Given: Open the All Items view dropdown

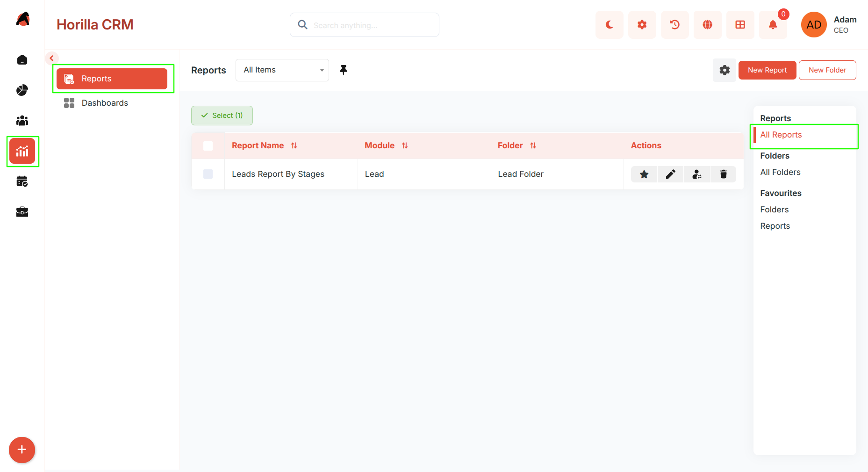Looking at the screenshot, I should (282, 70).
